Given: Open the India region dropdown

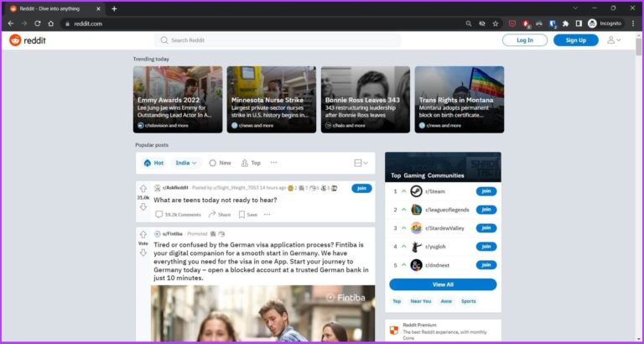Looking at the screenshot, I should click(x=186, y=163).
